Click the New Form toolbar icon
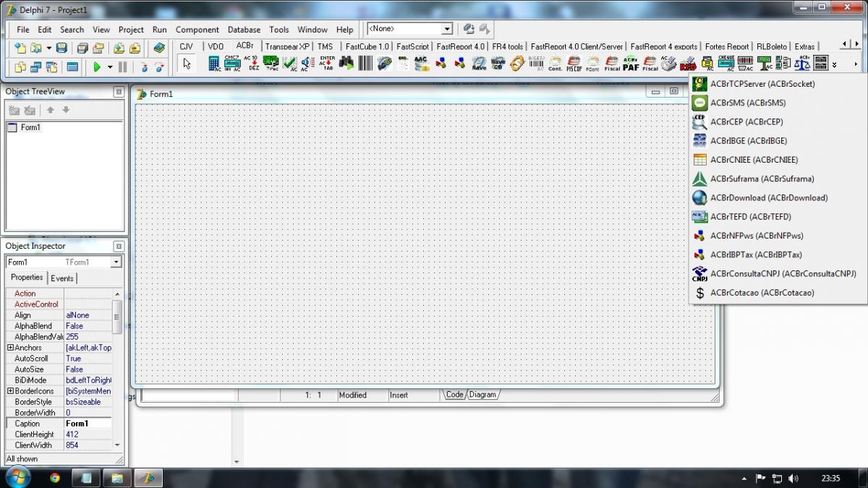The height and width of the screenshot is (488, 868). [x=72, y=67]
